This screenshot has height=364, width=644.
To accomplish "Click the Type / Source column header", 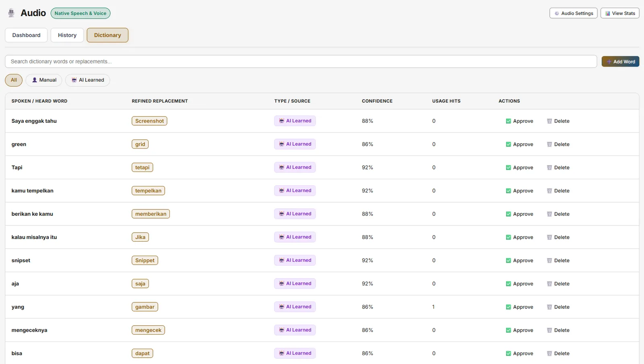I will coord(292,101).
